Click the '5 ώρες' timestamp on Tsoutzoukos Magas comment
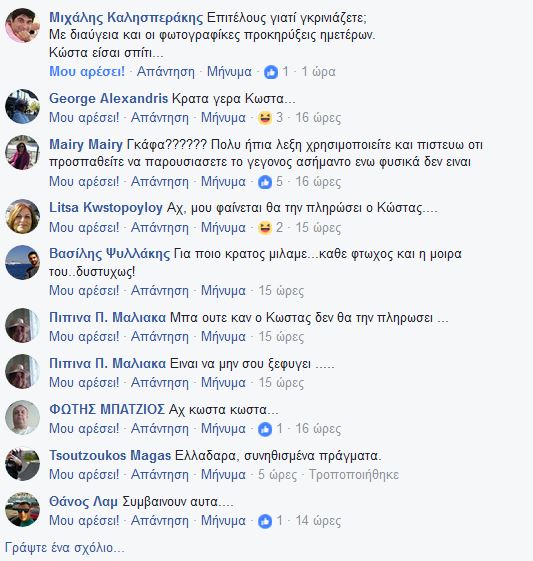The image size is (533, 561). point(278,475)
